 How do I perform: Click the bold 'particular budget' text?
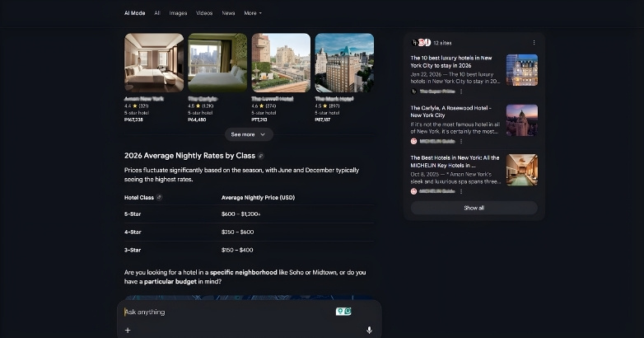[170, 282]
